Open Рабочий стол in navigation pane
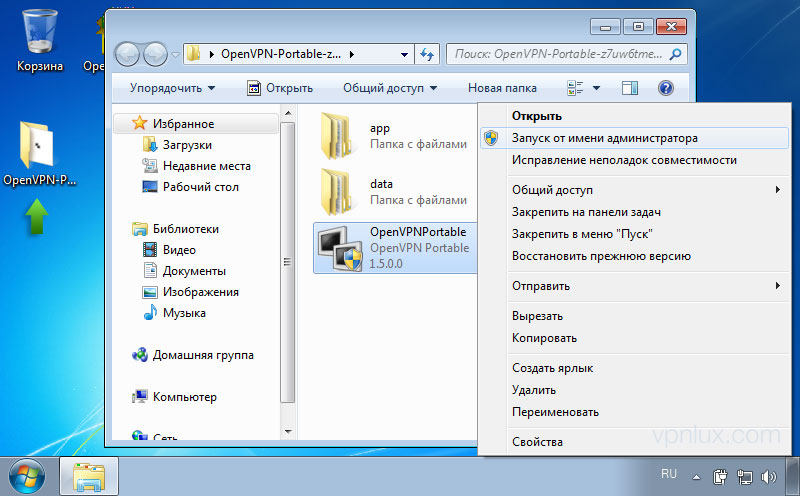 click(191, 187)
